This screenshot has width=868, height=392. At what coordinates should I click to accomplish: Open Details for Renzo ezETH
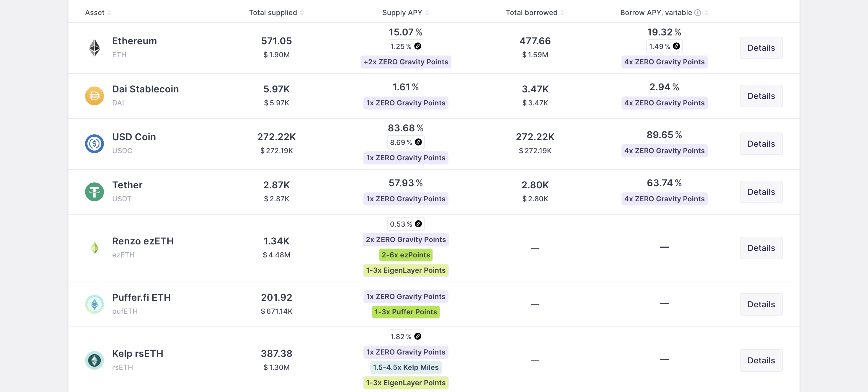761,248
